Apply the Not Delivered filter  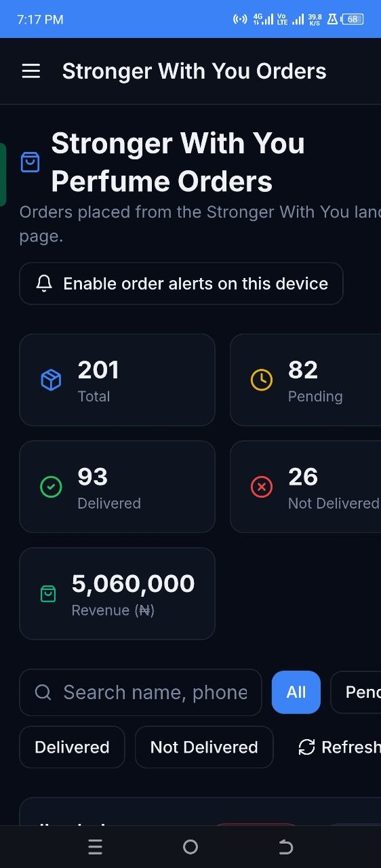[x=204, y=747]
